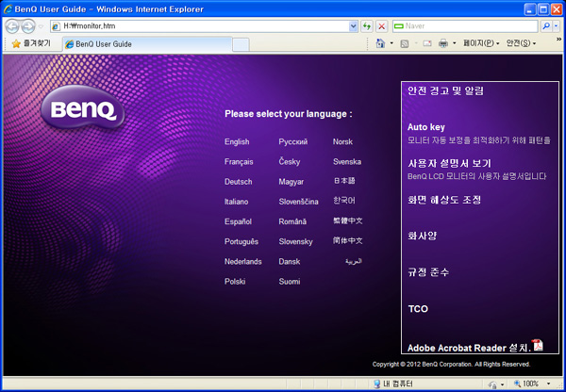Image resolution: width=566 pixels, height=392 pixels.
Task: Click the magnifier Search icon
Action: point(546,26)
